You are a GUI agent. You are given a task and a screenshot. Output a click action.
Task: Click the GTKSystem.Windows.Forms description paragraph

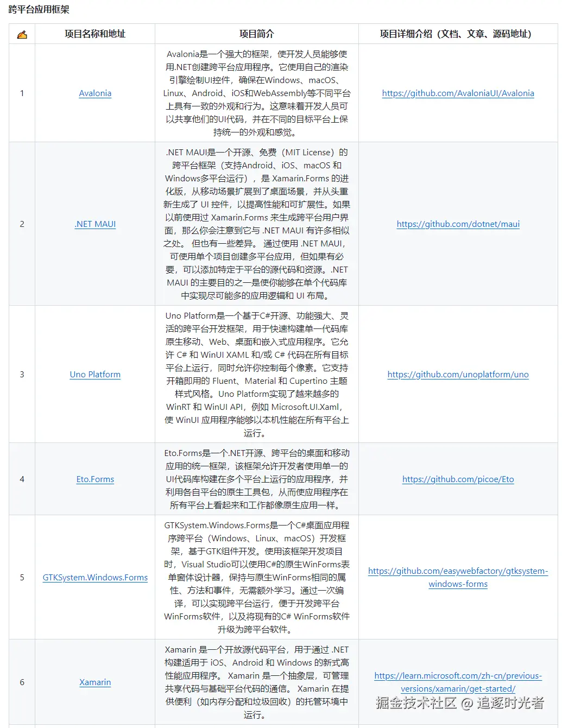(257, 578)
